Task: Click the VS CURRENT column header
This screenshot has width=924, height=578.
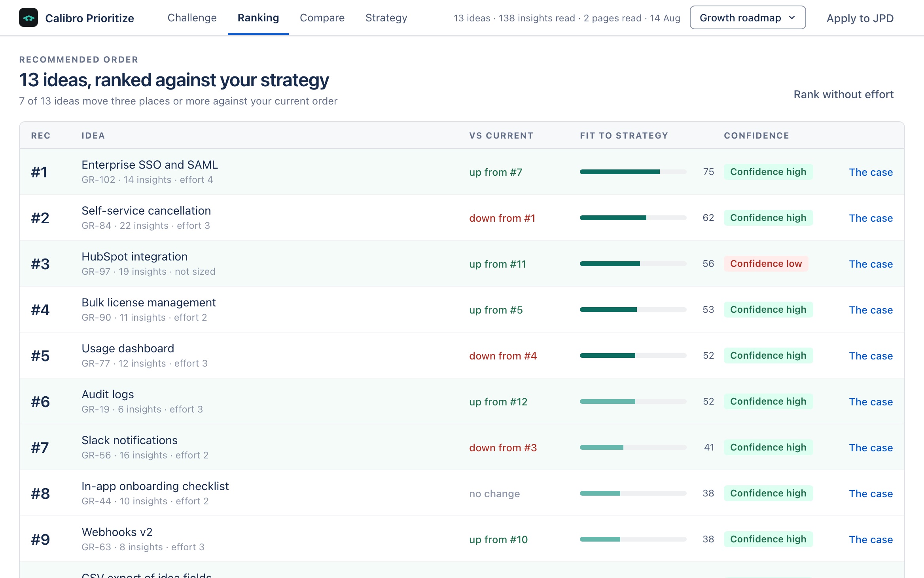Action: point(501,135)
